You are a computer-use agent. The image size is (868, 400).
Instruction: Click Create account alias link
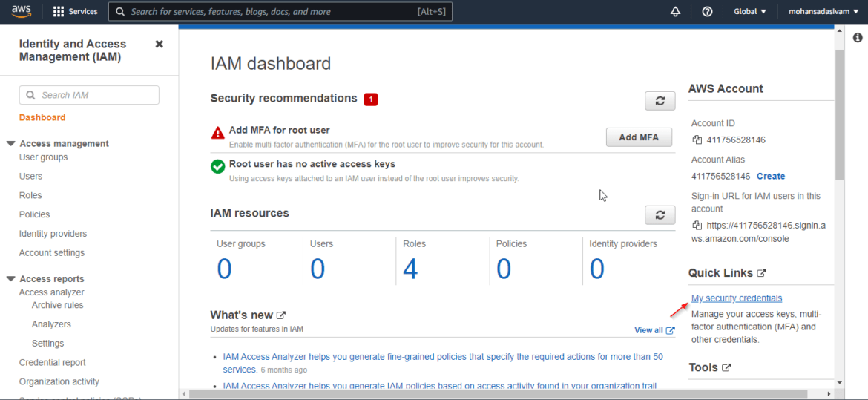pos(771,176)
